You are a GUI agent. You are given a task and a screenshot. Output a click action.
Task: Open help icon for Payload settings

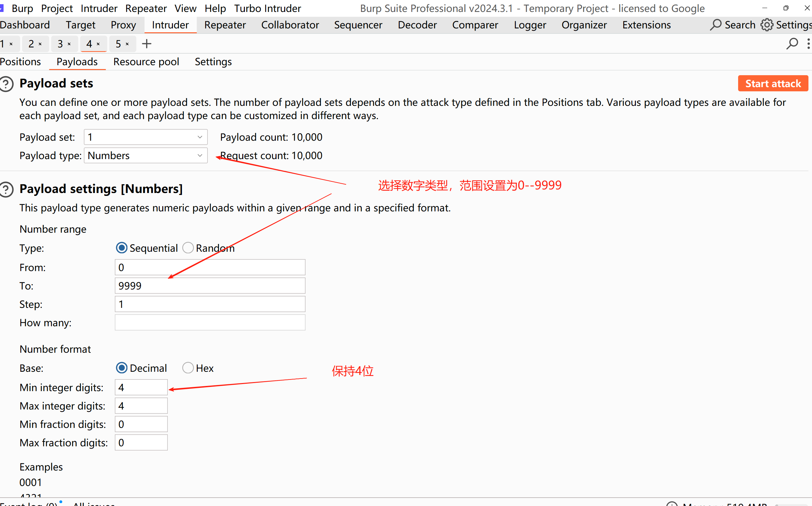[x=6, y=189]
